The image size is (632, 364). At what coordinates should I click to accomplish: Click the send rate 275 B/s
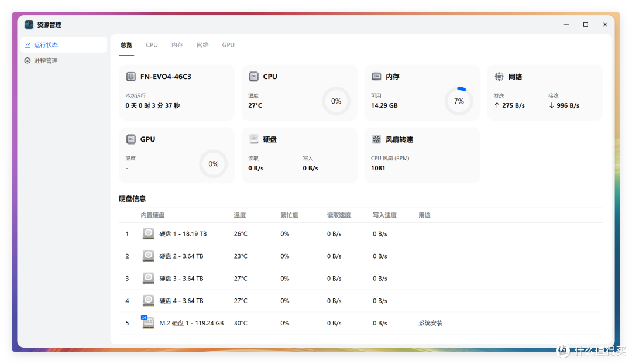point(514,105)
